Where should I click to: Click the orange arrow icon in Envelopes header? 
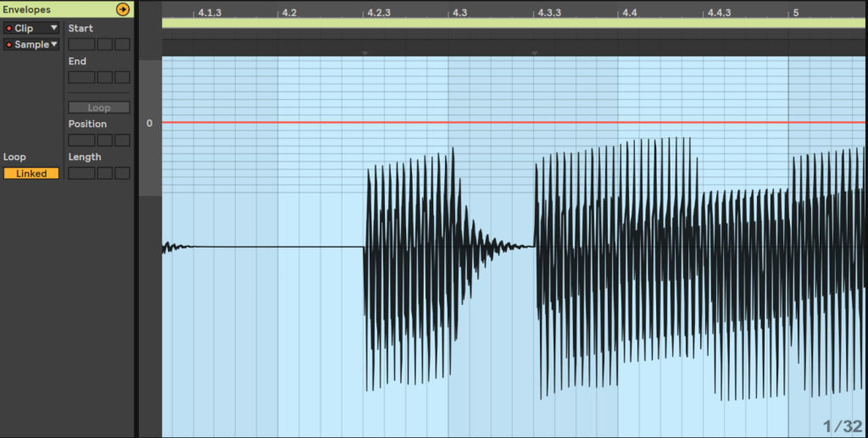coord(123,9)
